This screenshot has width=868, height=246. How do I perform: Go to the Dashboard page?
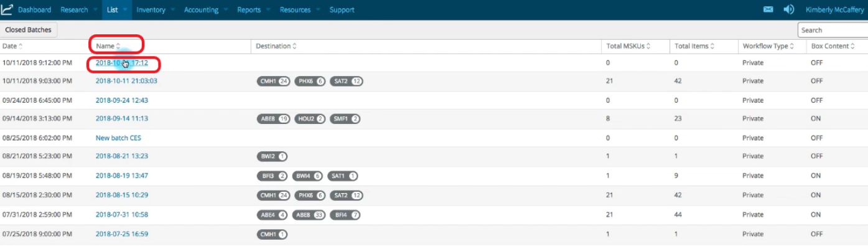[x=35, y=10]
